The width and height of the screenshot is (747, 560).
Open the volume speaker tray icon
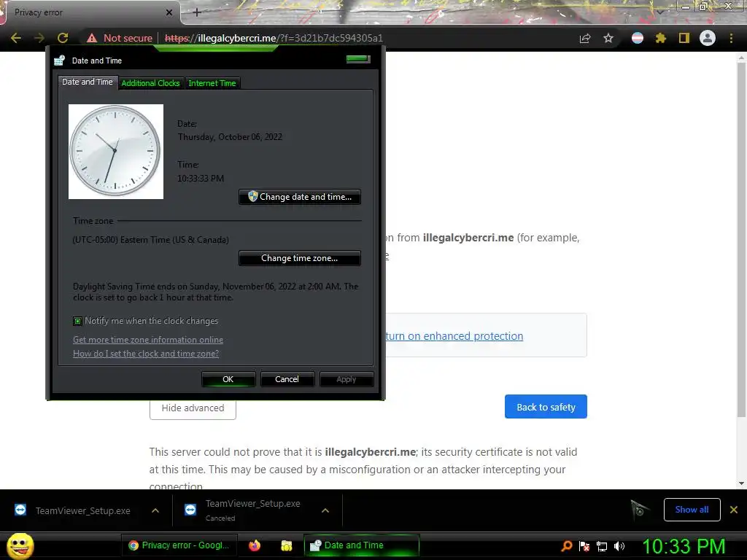[619, 545]
